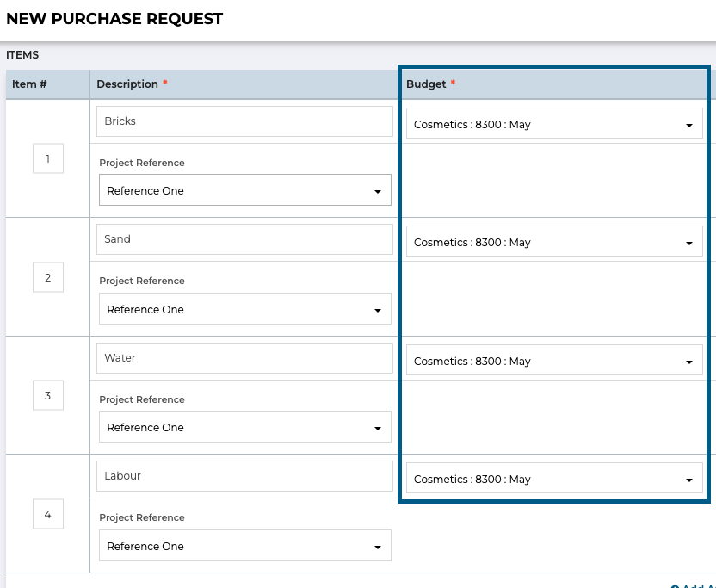Open Budget dropdown for Water item
716x588 pixels.
554,360
